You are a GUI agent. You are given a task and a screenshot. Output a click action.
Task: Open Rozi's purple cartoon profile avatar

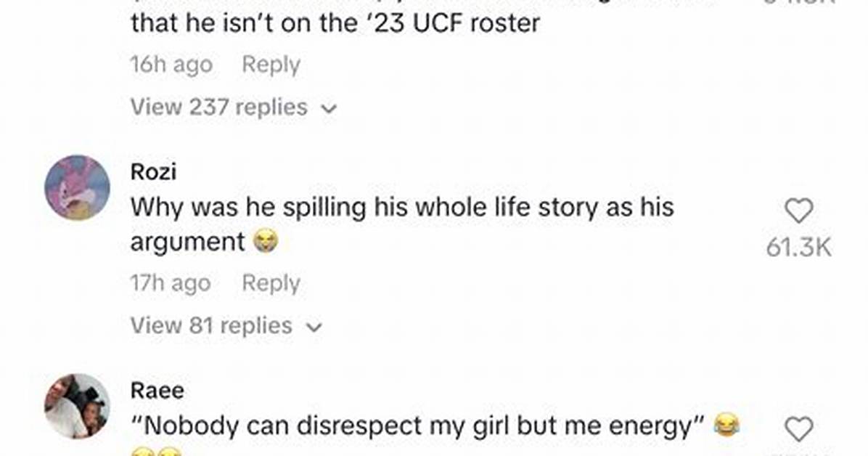[x=77, y=187]
